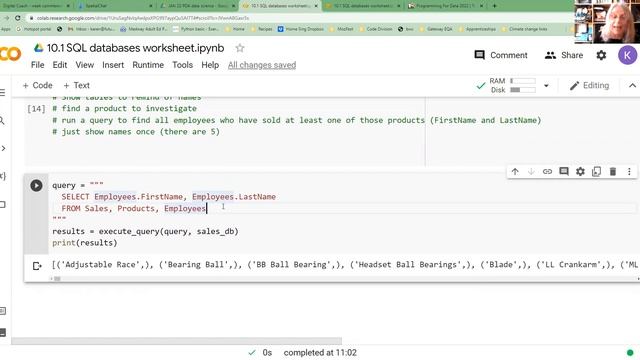Open the Comment button
640x360 pixels.
[x=501, y=55]
